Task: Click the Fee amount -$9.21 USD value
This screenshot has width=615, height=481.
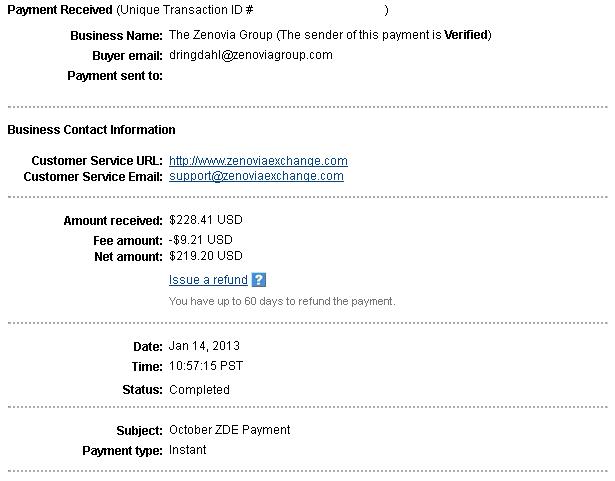Action: [200, 240]
